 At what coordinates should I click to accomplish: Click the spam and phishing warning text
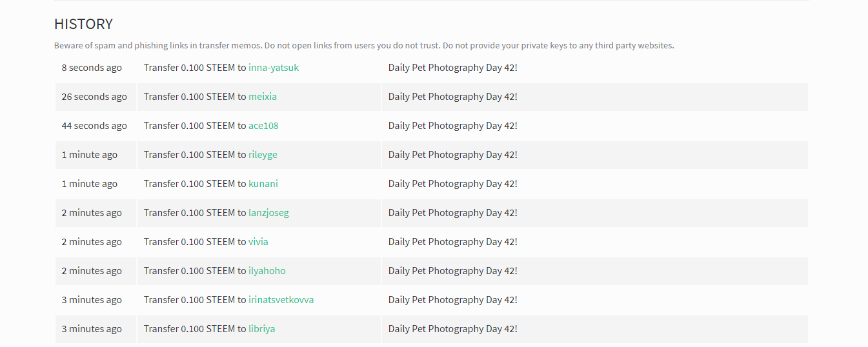click(364, 46)
